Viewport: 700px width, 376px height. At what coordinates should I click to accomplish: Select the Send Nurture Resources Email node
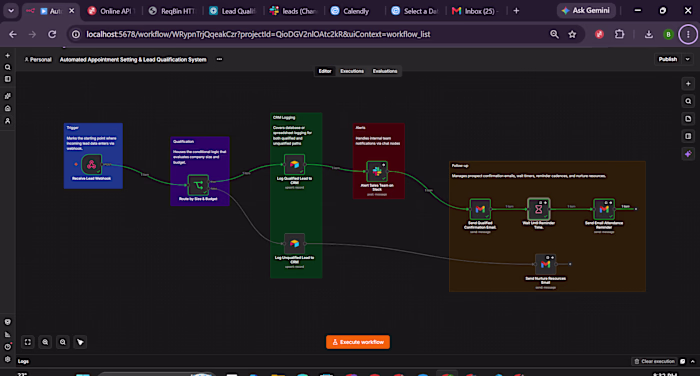coord(546,264)
